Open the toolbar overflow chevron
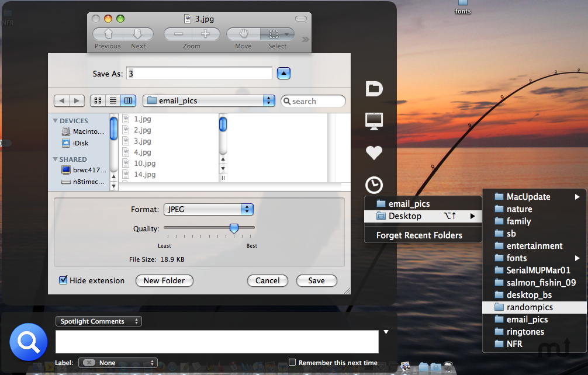This screenshot has height=375, width=588. click(x=305, y=39)
